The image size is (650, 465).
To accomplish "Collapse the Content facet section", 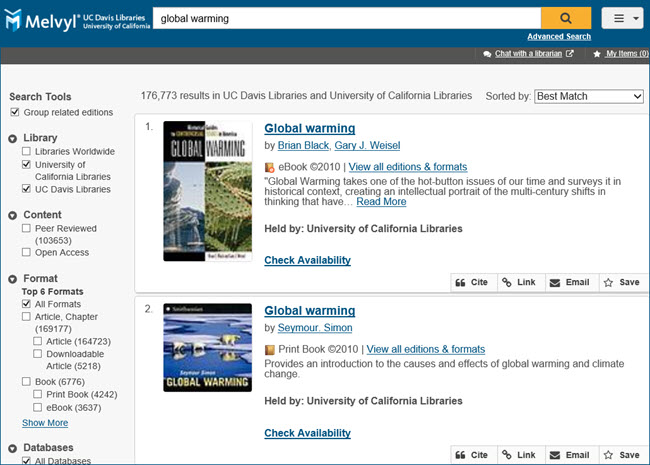I will coord(12,216).
